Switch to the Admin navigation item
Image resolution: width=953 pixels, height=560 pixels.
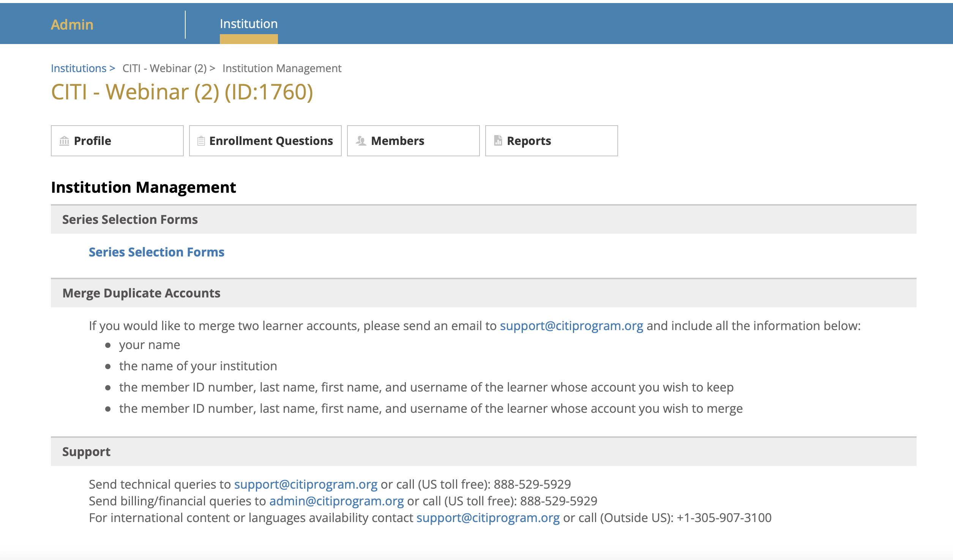72,25
